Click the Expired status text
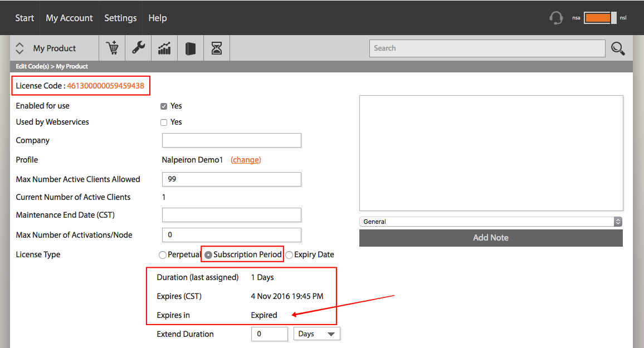The width and height of the screenshot is (644, 348). [x=264, y=315]
